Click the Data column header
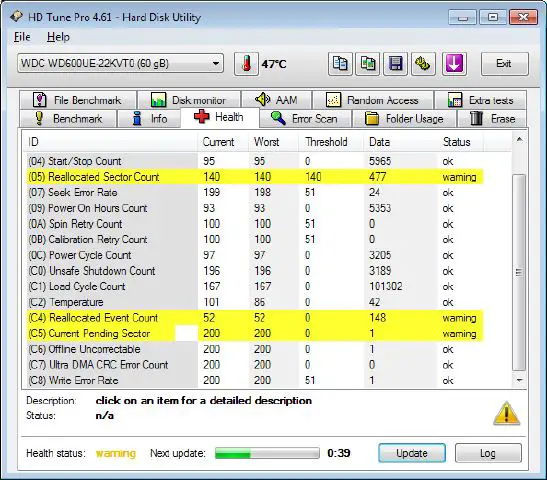This screenshot has width=547, height=480. click(x=400, y=142)
